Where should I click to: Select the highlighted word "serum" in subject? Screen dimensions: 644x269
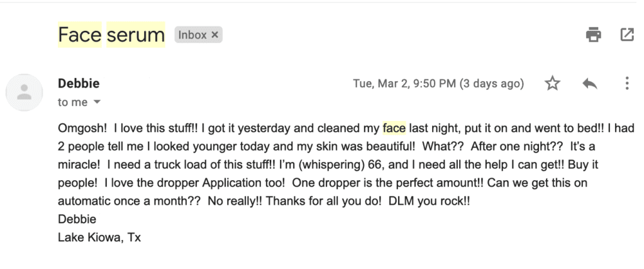136,35
